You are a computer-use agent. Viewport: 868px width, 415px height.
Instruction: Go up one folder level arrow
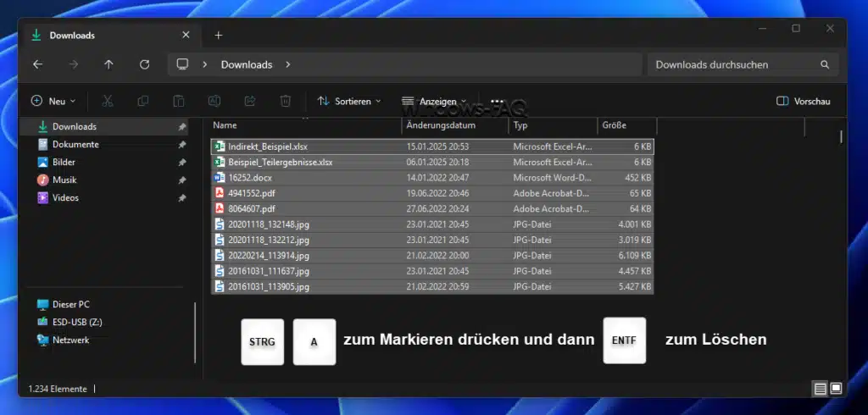click(x=108, y=64)
